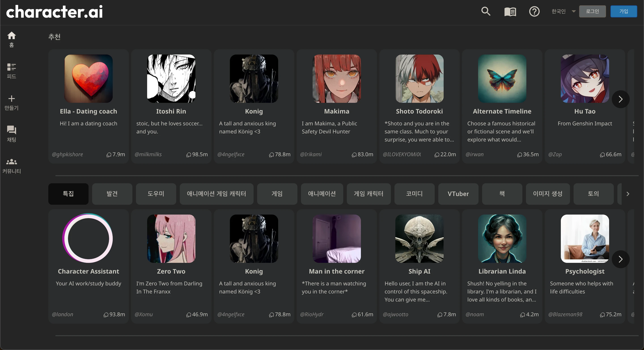The height and width of the screenshot is (350, 644).
Task: Click the 로그인 login button
Action: [x=592, y=11]
